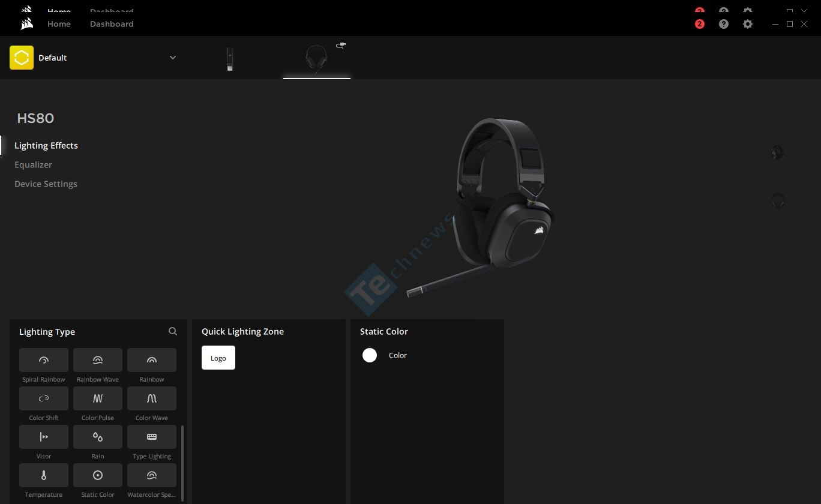Choose the Rainbow lighting type

pos(152,360)
